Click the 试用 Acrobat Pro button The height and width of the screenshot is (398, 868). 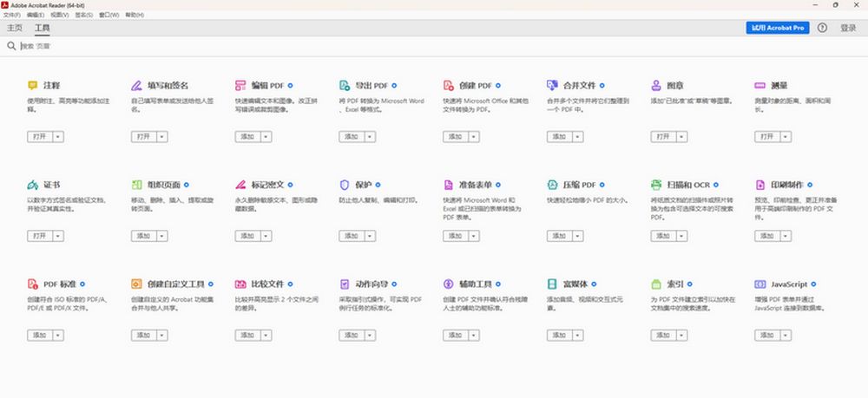(777, 28)
